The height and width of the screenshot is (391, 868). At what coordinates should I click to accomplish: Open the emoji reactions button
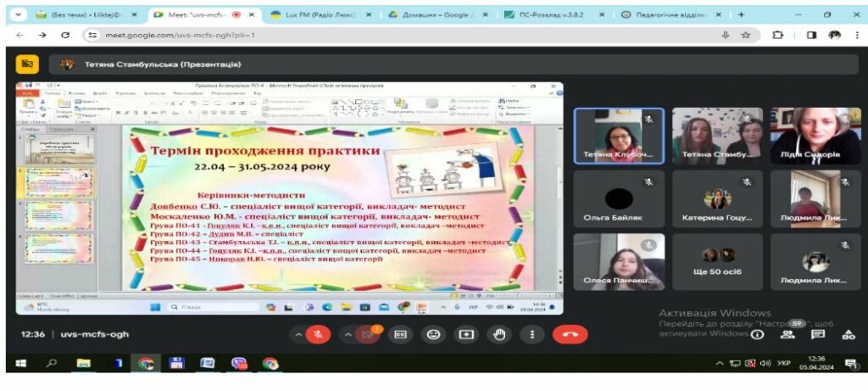click(433, 335)
